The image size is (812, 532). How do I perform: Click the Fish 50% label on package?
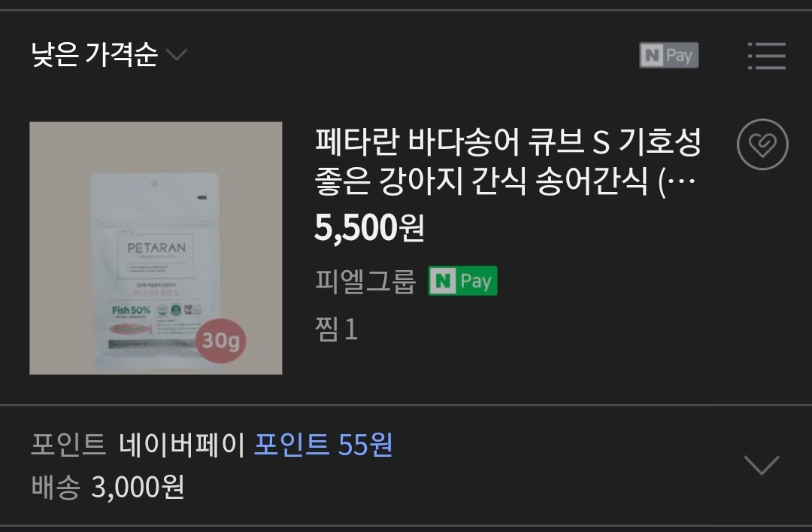[x=131, y=310]
